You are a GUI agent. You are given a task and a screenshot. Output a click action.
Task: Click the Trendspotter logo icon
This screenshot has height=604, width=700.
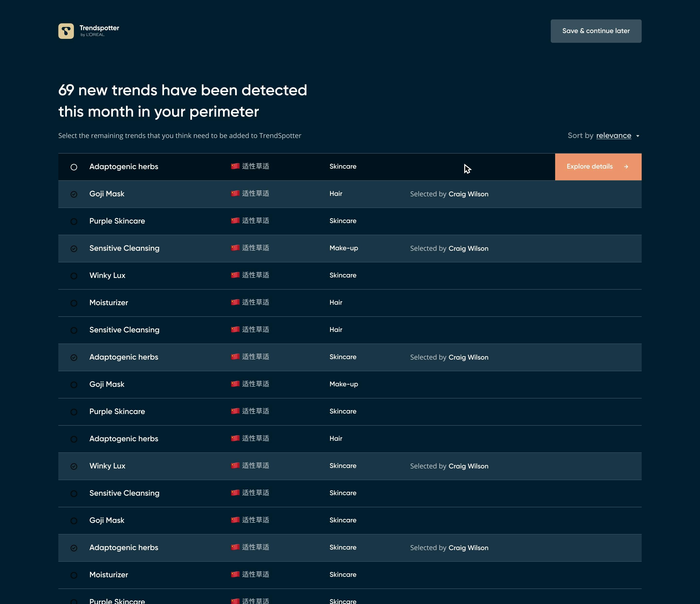click(66, 31)
